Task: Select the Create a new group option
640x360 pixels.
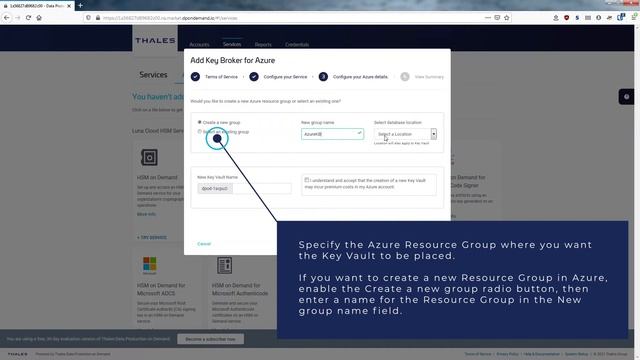Action: click(200, 122)
